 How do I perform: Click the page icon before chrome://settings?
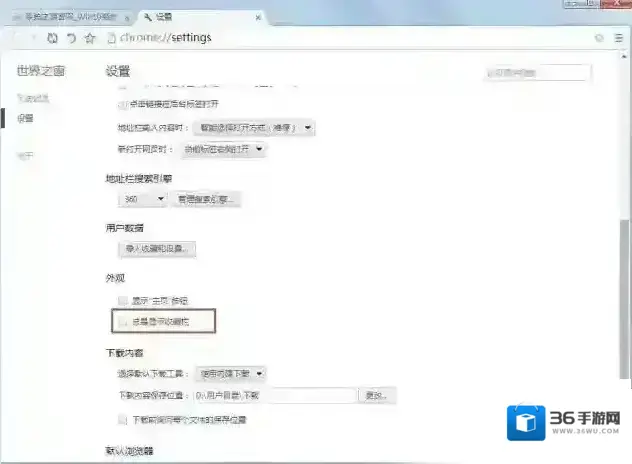click(112, 38)
